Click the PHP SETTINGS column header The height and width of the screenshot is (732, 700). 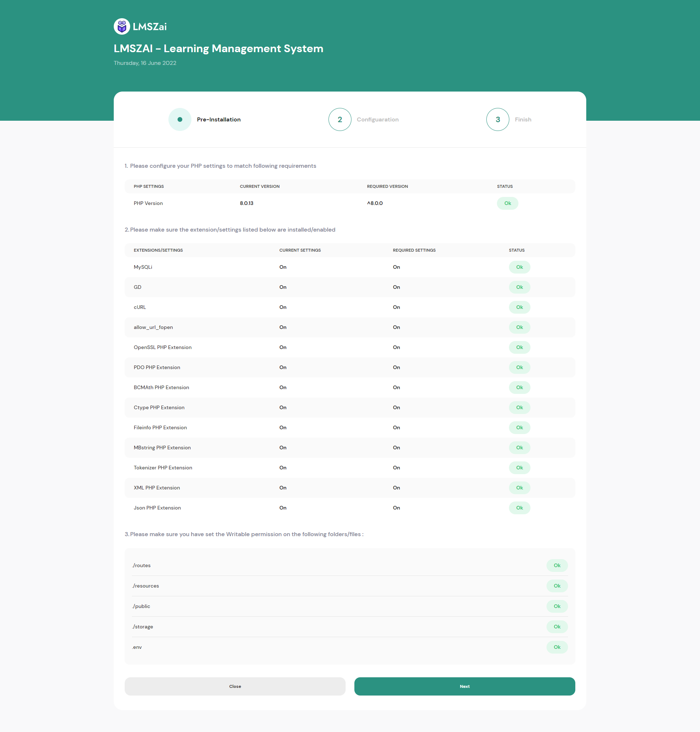149,186
